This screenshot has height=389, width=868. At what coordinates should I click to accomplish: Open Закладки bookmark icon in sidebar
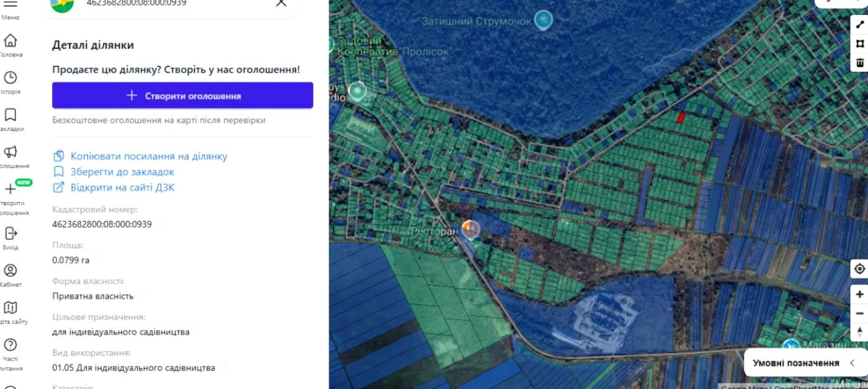click(x=11, y=115)
